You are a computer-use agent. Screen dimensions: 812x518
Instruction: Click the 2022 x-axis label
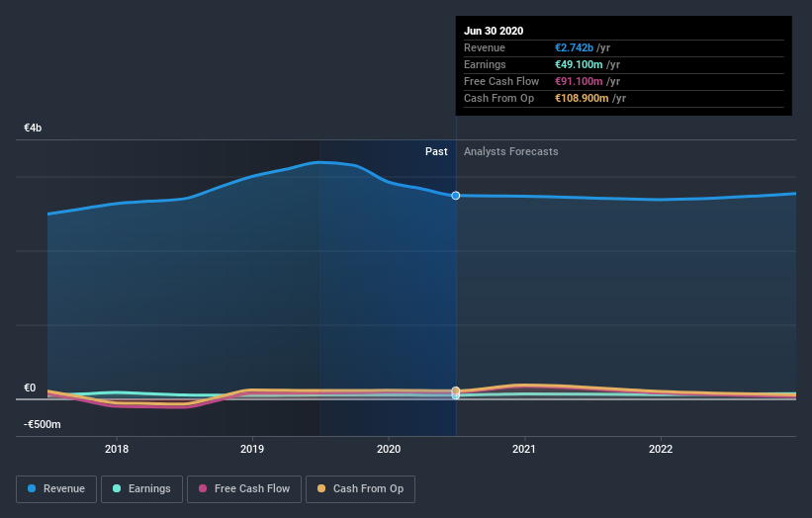pyautogui.click(x=661, y=449)
